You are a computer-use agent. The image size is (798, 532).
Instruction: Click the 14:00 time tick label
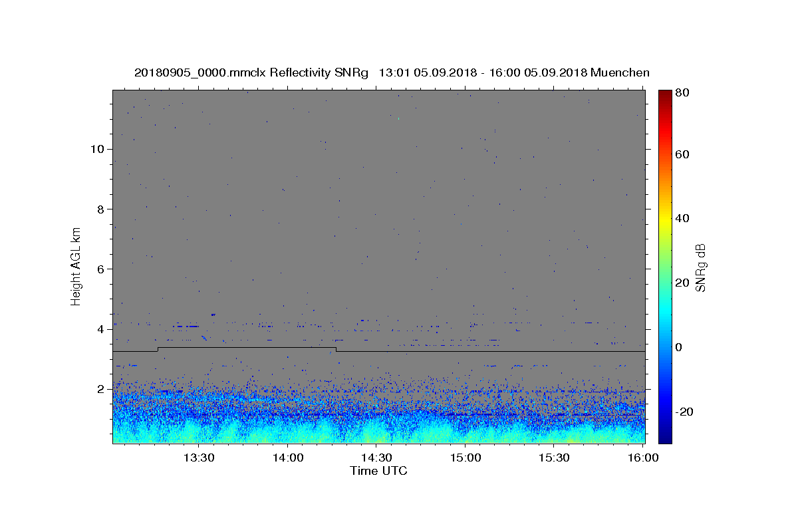pyautogui.click(x=287, y=458)
